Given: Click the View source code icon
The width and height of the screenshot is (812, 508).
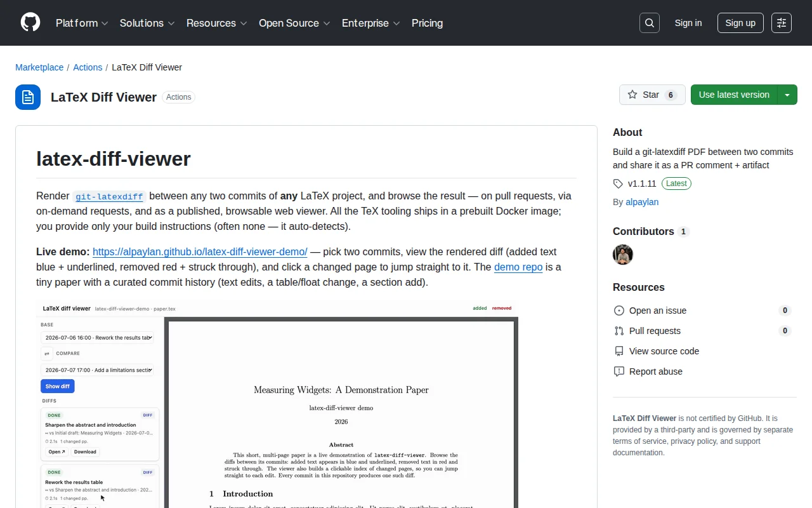Looking at the screenshot, I should tap(619, 351).
